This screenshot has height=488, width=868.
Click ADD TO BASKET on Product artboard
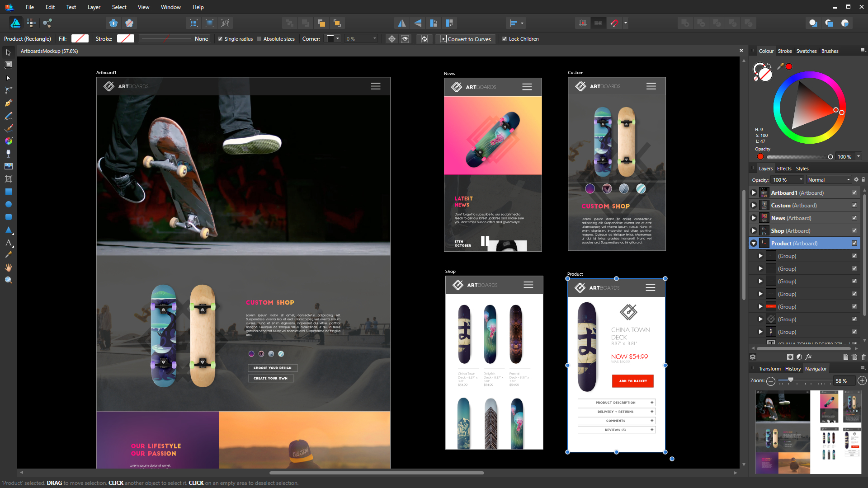pos(632,381)
